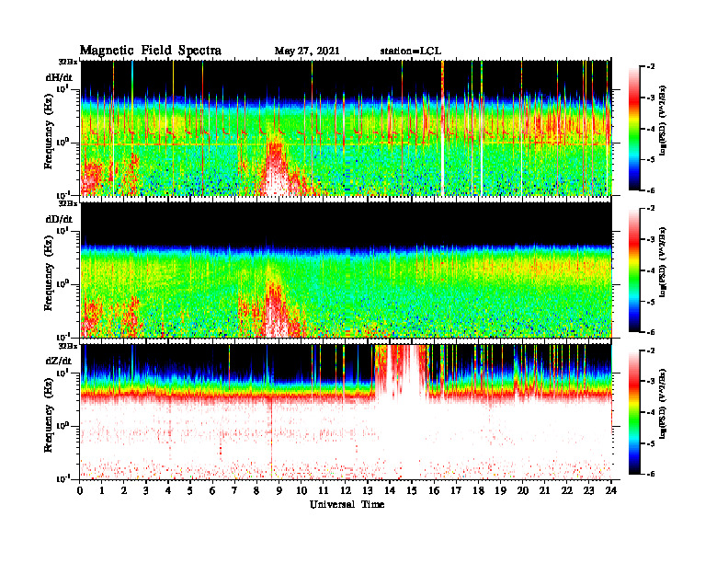This screenshot has height=563, width=728.
Task: Click the dZ/dt spectrogram plot area
Action: click(x=346, y=412)
